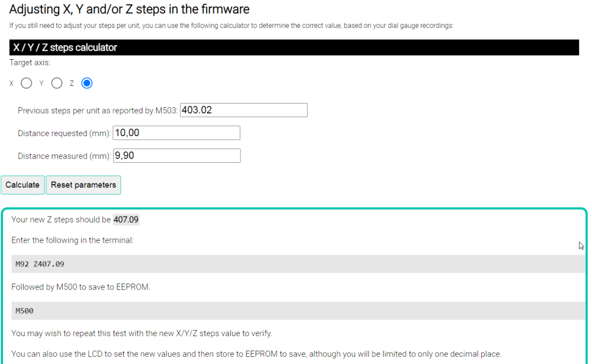The image size is (592, 364).
Task: Click the Reset parameters button
Action: pyautogui.click(x=83, y=185)
